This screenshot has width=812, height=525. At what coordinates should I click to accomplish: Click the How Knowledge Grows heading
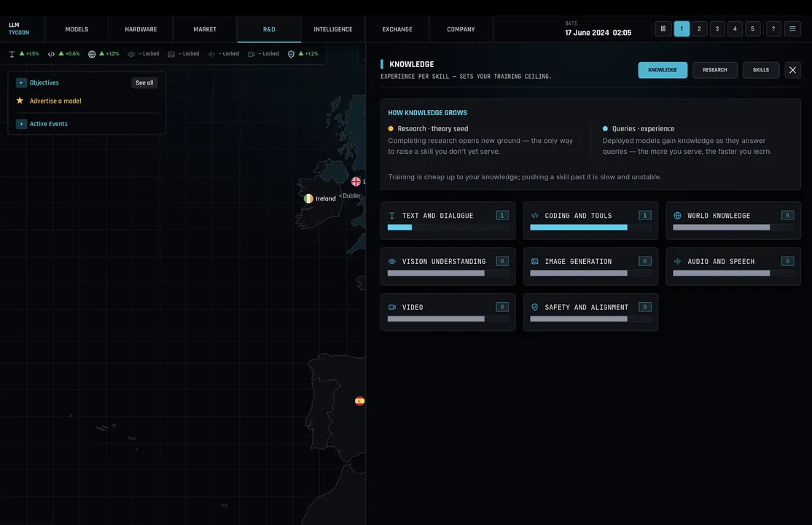pyautogui.click(x=427, y=113)
